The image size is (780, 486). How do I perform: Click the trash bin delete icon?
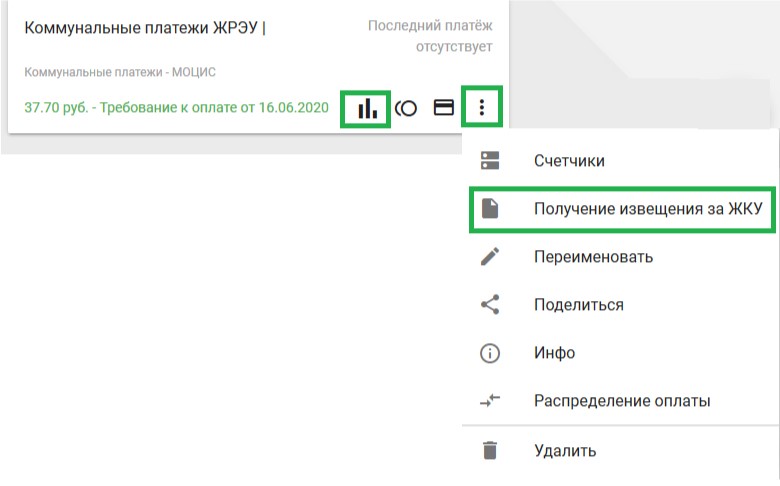pyautogui.click(x=489, y=450)
